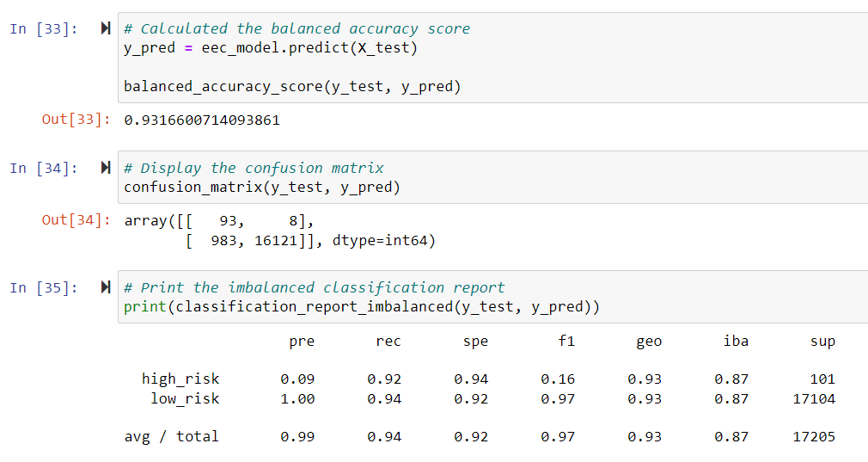Click the value 93 in the array
Image resolution: width=868 pixels, height=462 pixels.
[228, 221]
